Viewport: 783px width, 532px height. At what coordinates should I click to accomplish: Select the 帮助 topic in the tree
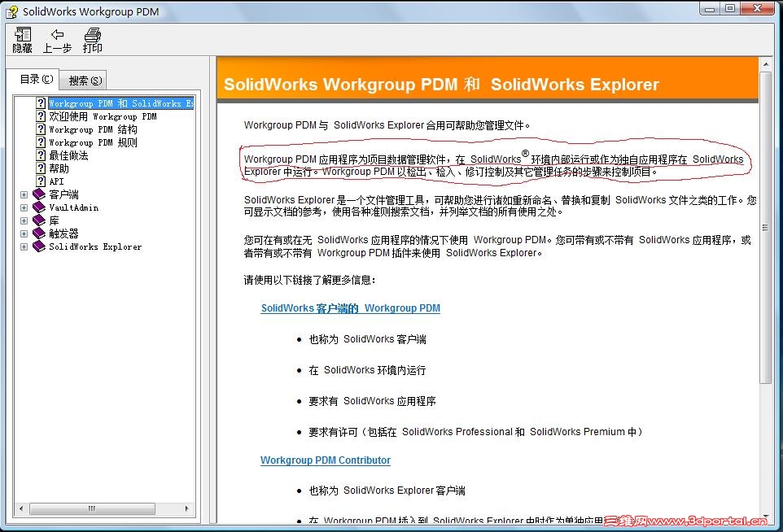tap(59, 168)
